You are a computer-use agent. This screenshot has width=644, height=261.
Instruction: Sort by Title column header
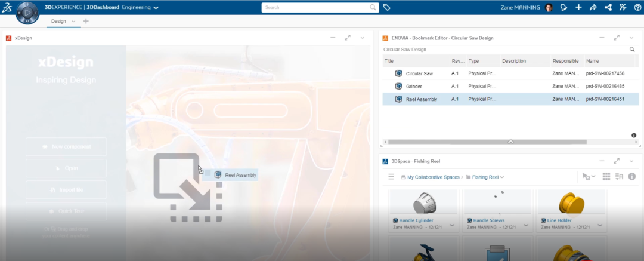[x=416, y=61]
